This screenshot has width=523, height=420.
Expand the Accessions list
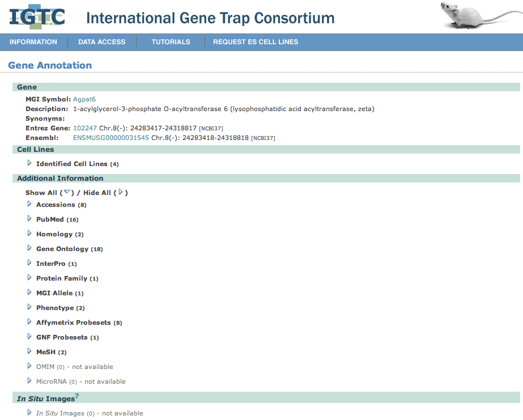click(30, 204)
